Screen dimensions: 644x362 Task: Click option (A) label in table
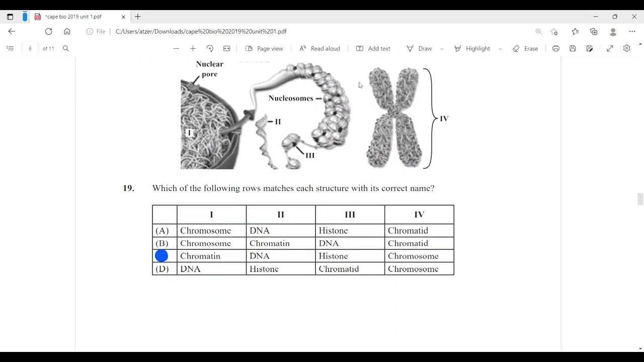[x=162, y=231]
